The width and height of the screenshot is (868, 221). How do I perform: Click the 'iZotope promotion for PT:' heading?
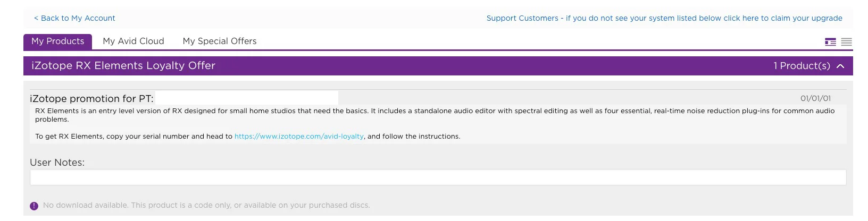point(91,99)
